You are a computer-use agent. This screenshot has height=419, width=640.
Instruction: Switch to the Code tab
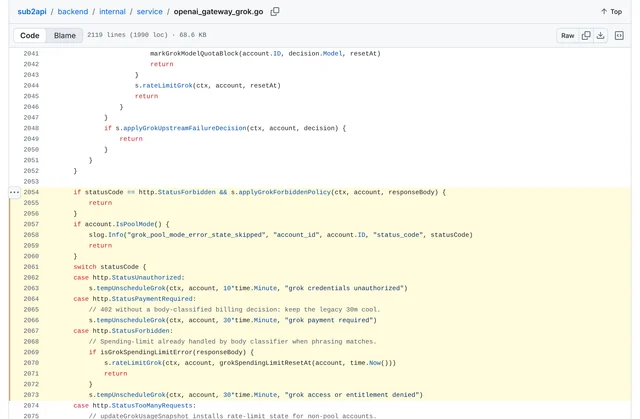(x=30, y=35)
